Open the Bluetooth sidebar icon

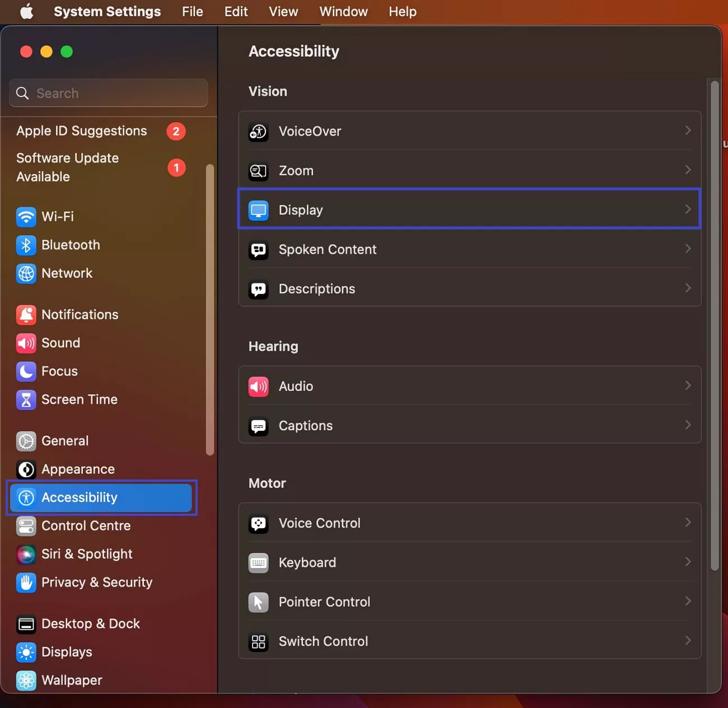coord(26,245)
